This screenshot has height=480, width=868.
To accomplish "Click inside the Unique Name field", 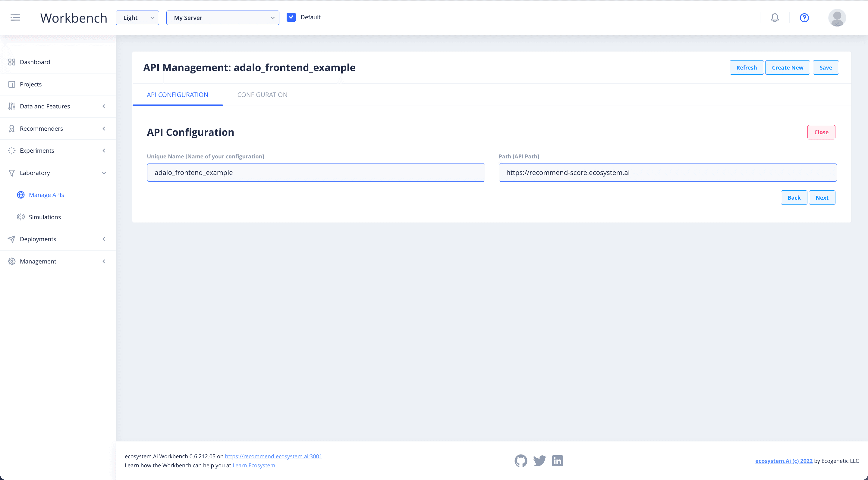I will (x=316, y=172).
